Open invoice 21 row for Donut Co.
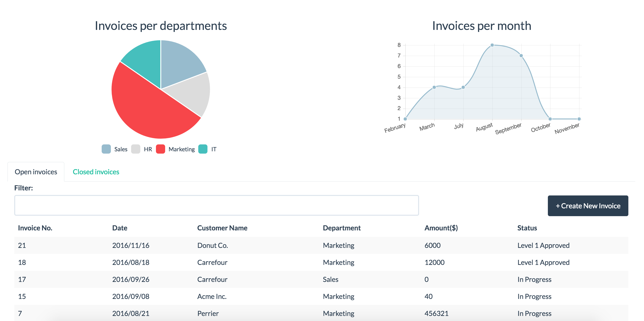The height and width of the screenshot is (321, 644). pyautogui.click(x=321, y=245)
